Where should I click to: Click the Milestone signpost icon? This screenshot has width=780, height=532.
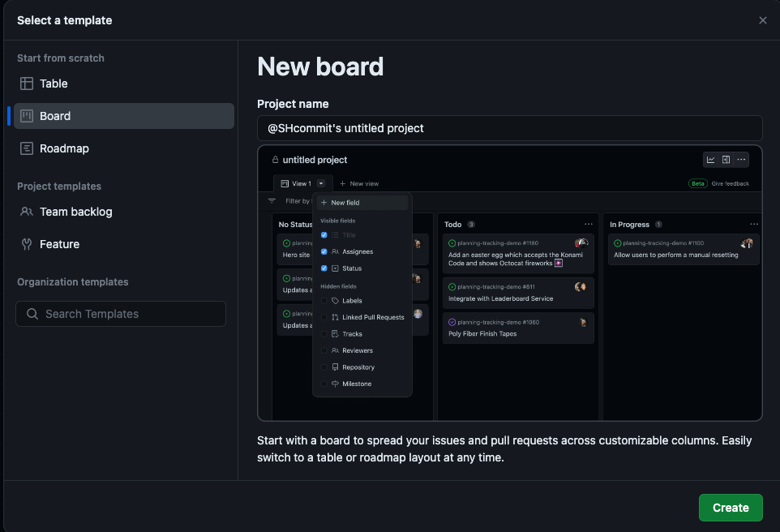coord(336,384)
